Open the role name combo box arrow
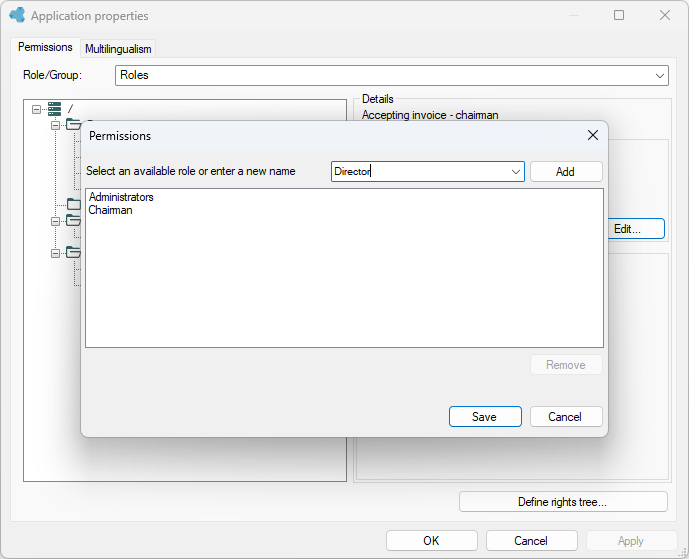Viewport: 689px width, 559px height. (x=516, y=171)
